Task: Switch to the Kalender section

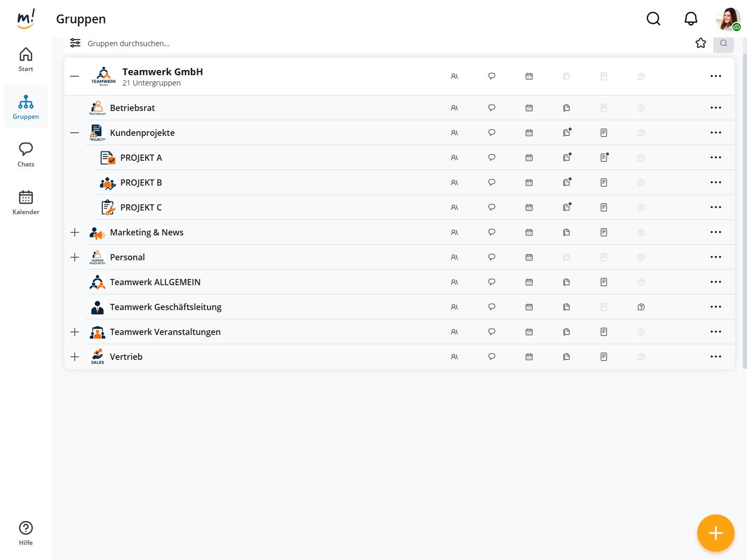Action: tap(26, 202)
